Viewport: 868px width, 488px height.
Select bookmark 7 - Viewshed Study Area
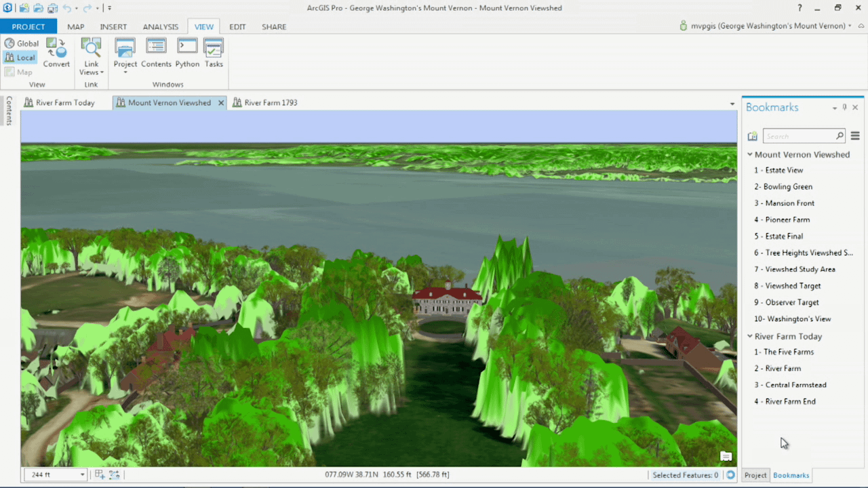pos(795,269)
